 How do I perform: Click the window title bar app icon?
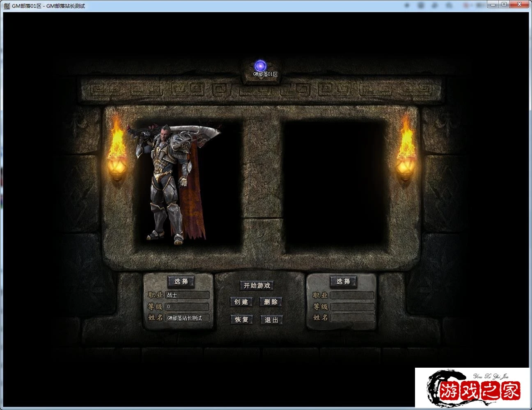[7, 6]
